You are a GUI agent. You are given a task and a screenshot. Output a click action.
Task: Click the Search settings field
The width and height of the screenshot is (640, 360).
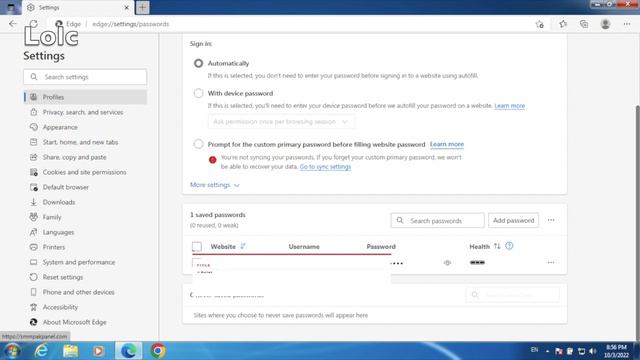[85, 77]
